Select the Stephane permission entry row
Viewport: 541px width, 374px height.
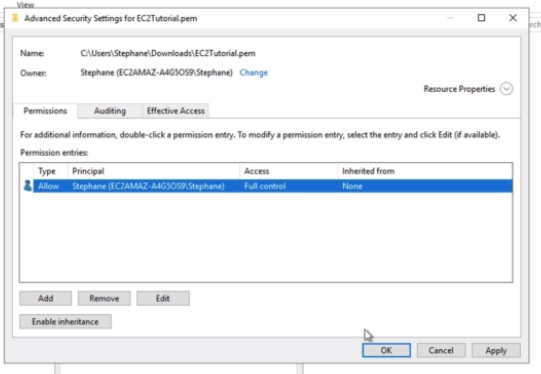tap(273, 186)
